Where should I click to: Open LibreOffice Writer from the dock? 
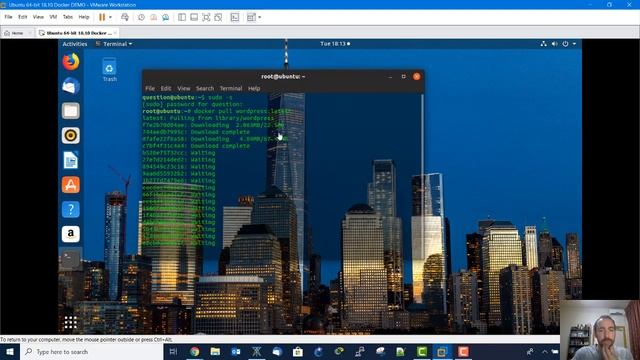(71, 160)
